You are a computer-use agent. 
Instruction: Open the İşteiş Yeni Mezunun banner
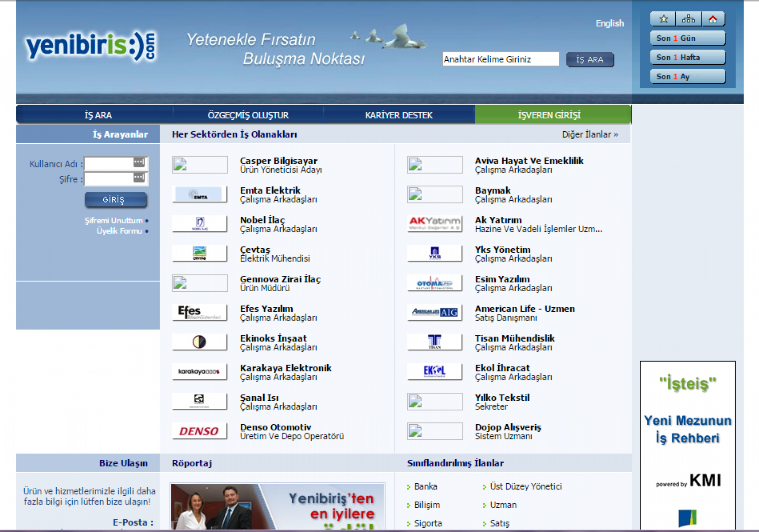688,446
